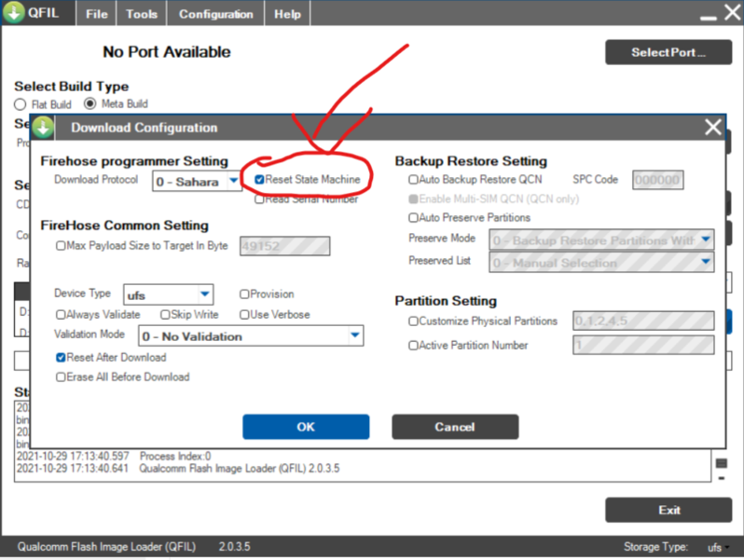Enable the Reset State Machine checkbox
Viewport: 744px width, 560px height.
[260, 179]
